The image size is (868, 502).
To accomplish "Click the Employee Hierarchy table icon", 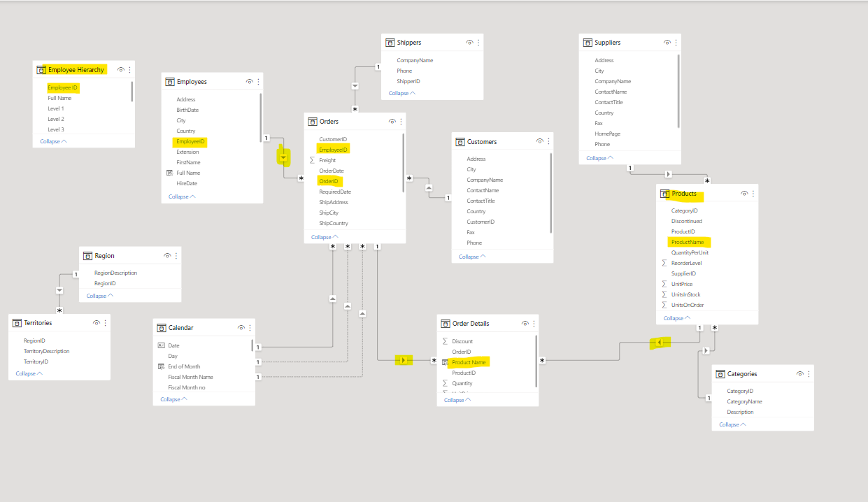I will [41, 70].
